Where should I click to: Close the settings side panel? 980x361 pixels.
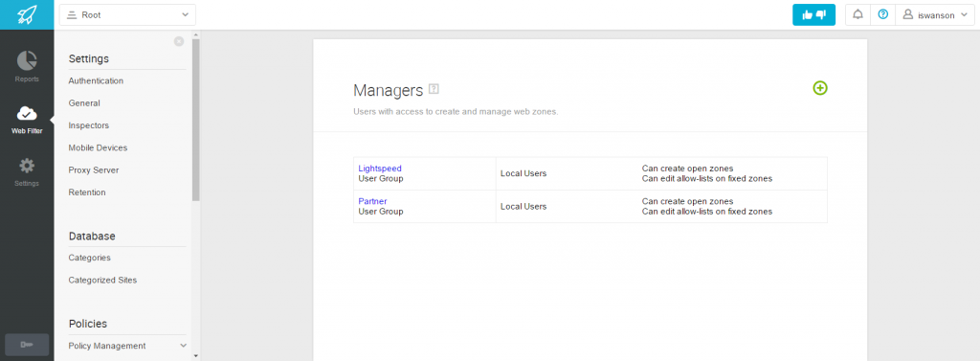179,41
